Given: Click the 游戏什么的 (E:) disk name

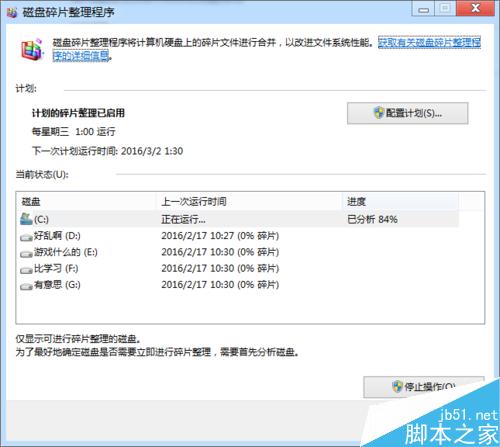Looking at the screenshot, I should 66,252.
